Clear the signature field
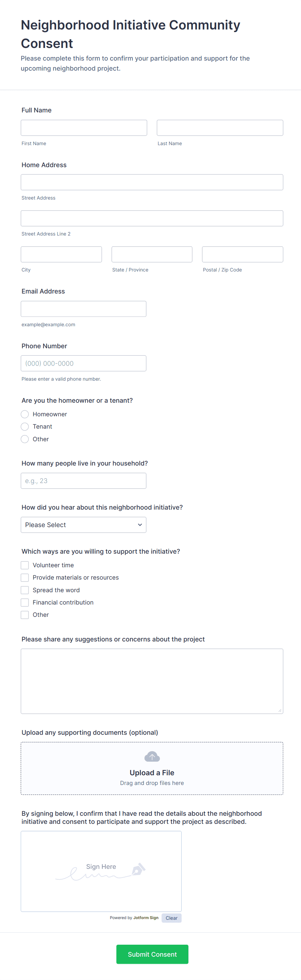This screenshot has width=301, height=980. 172,918
